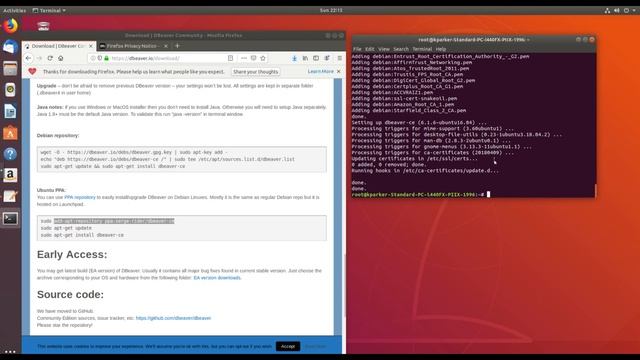Click the Accept cookies button
Viewport: 640px width, 360px height.
[x=288, y=346]
